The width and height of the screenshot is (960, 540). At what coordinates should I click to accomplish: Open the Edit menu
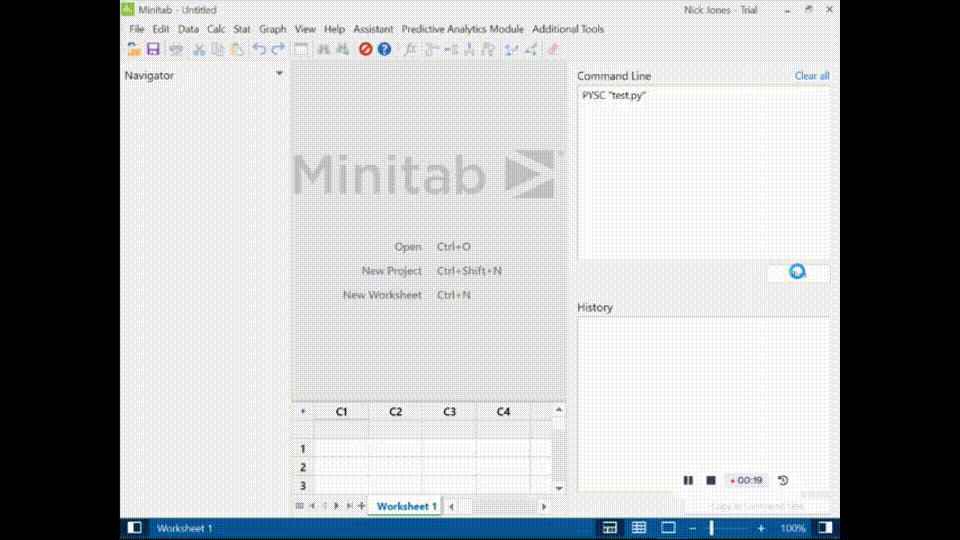tap(160, 29)
